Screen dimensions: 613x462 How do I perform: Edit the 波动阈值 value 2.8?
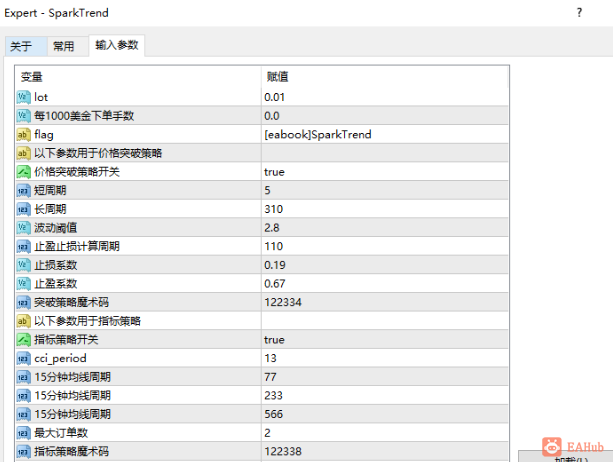click(x=385, y=227)
